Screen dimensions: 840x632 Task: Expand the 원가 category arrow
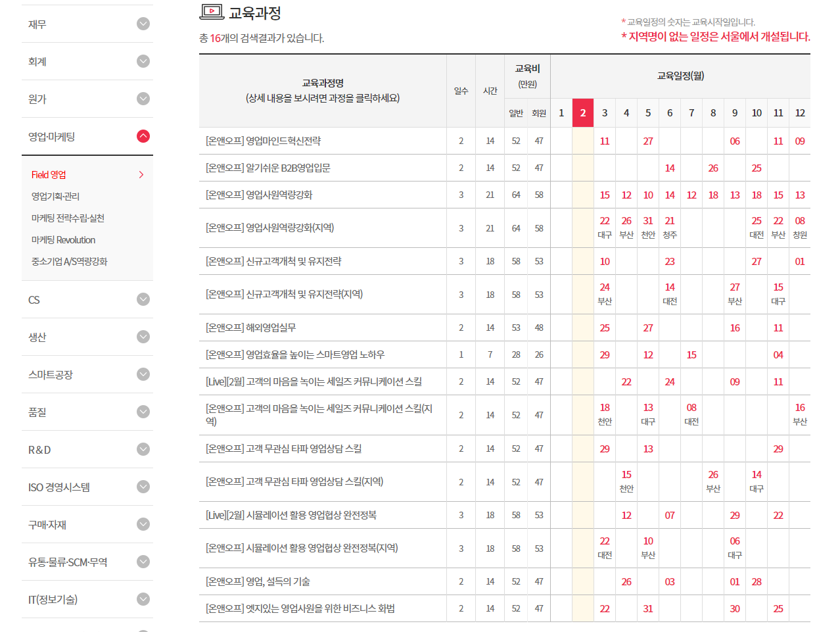143,99
